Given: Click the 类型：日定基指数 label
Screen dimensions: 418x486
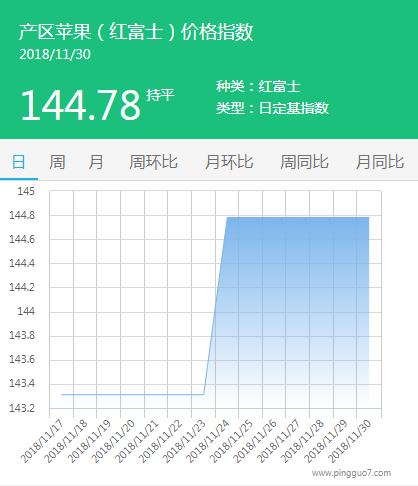Looking at the screenshot, I should (272, 108).
